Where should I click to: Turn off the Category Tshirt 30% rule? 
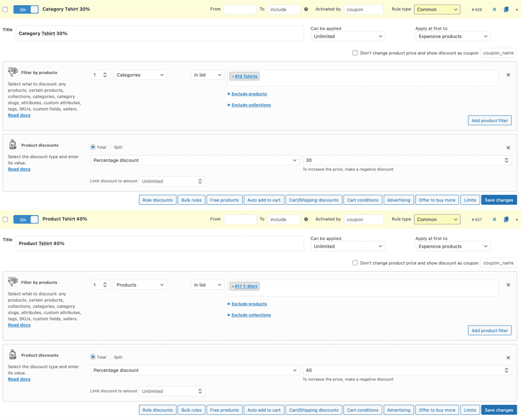click(x=26, y=10)
